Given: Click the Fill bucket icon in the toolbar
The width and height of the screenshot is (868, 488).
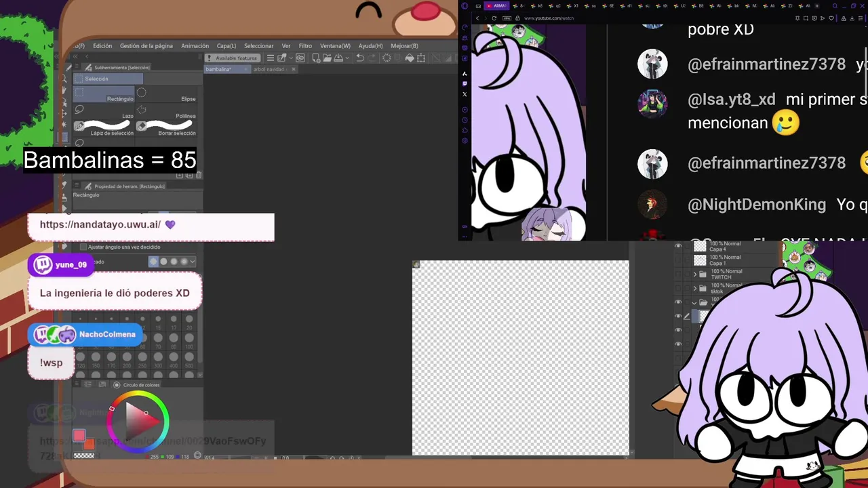Looking at the screenshot, I should pyautogui.click(x=409, y=58).
